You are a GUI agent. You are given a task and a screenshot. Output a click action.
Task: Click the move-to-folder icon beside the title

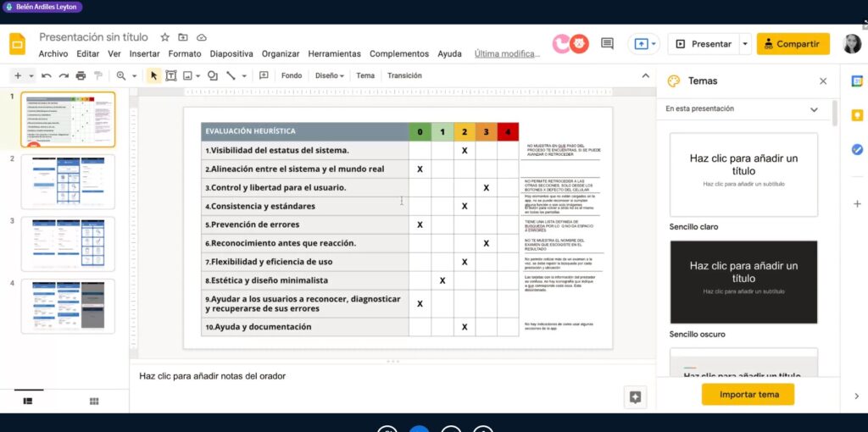coord(183,37)
